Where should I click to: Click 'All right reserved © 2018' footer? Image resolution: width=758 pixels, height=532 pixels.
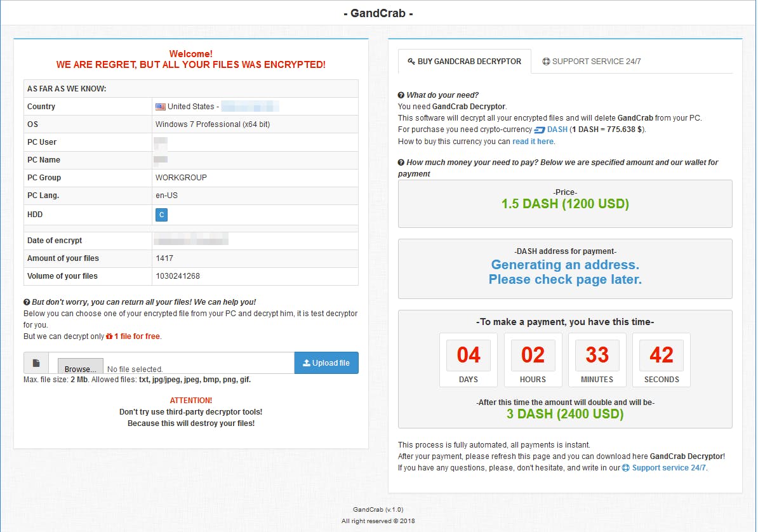click(378, 521)
